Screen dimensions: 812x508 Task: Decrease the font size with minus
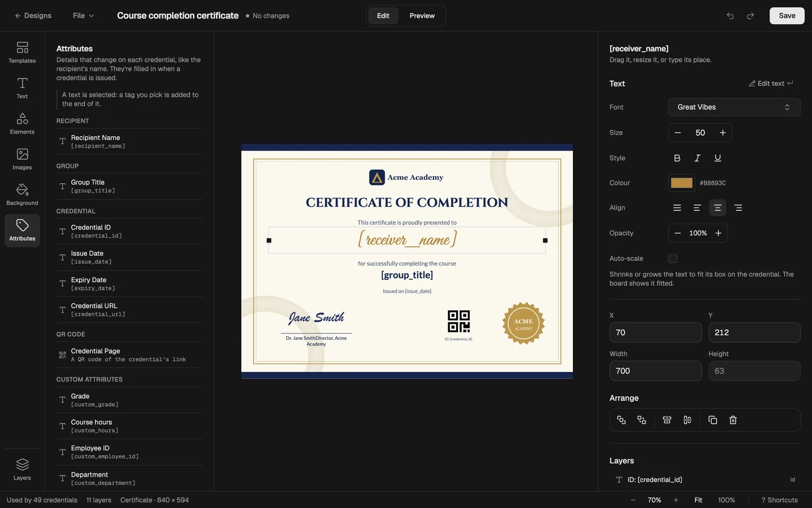[678, 133]
